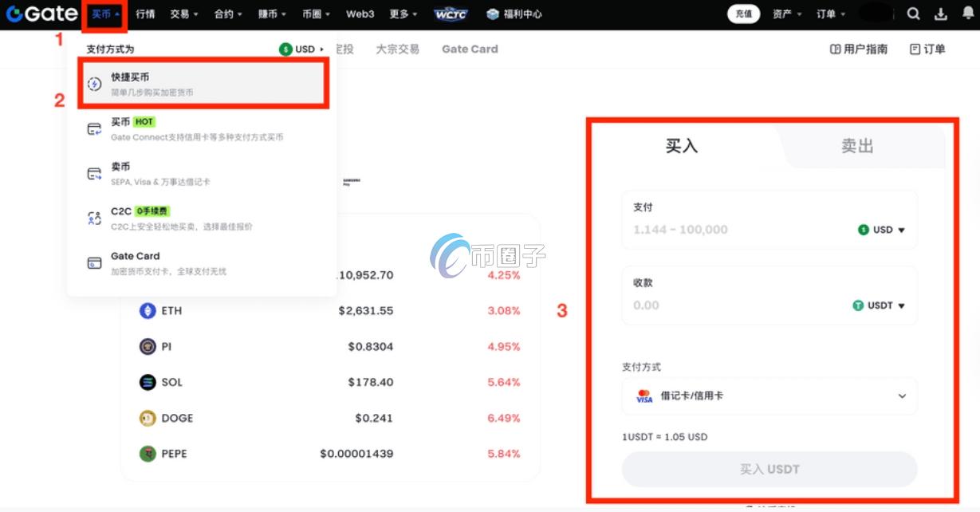Select the DOGE coin icon
This screenshot has height=512, width=980.
point(149,418)
